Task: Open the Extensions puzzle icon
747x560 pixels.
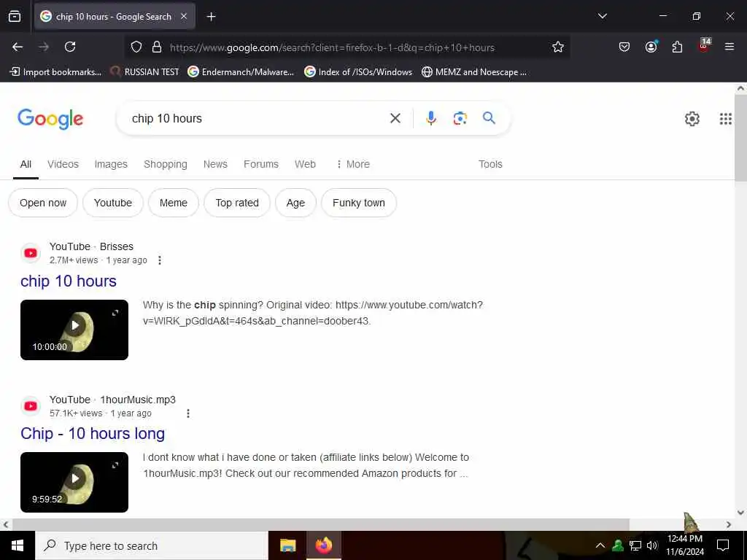Action: point(677,47)
